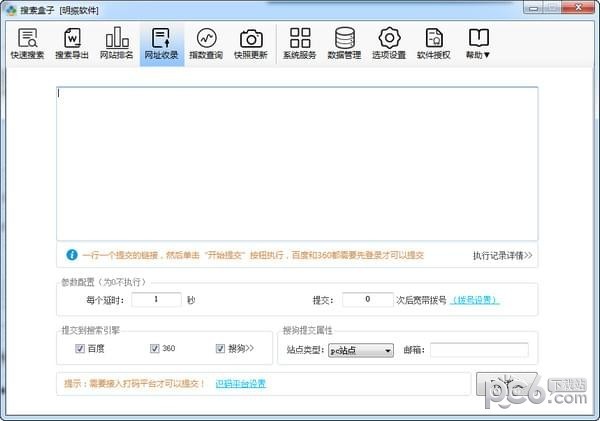Click inside the large URL list text area

tap(297, 164)
